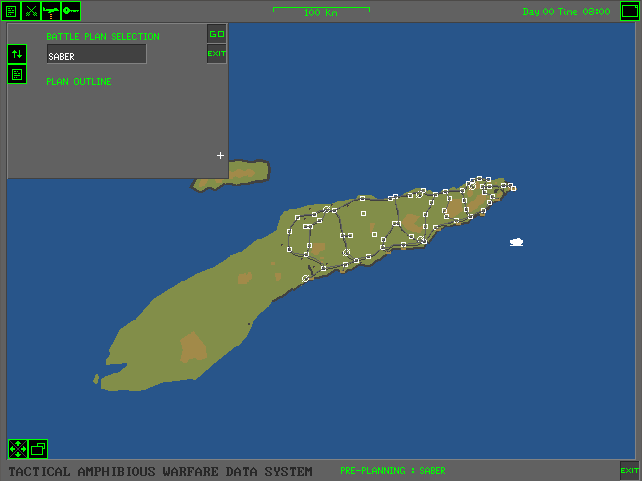642x481 pixels.
Task: Click the four-arrow map pan icon
Action: (18, 449)
